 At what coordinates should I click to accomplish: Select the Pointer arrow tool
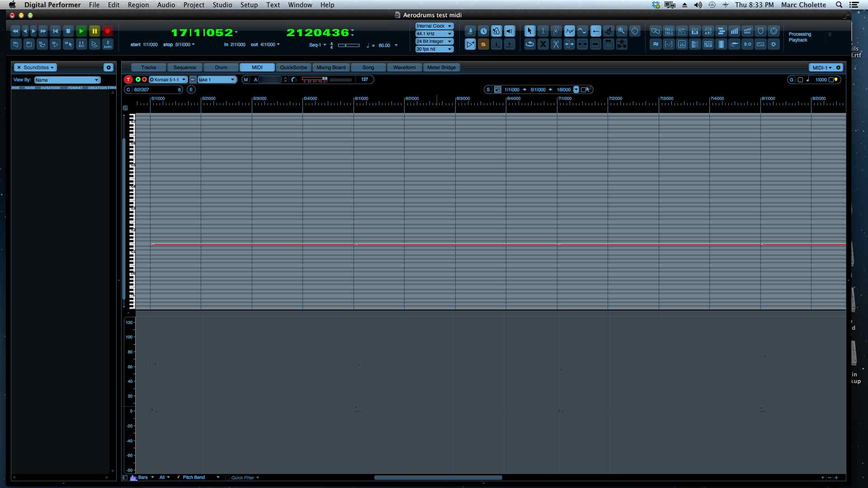[x=530, y=31]
